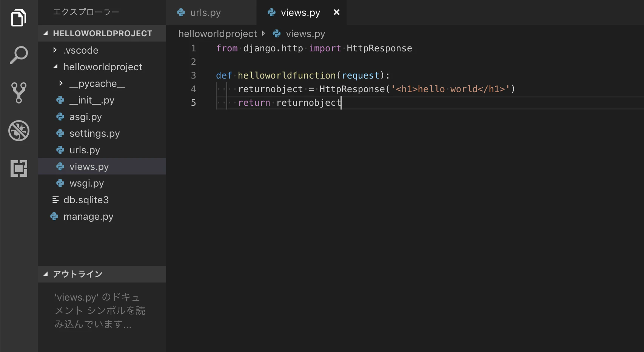Click line number 2 in the gutter

(193, 62)
